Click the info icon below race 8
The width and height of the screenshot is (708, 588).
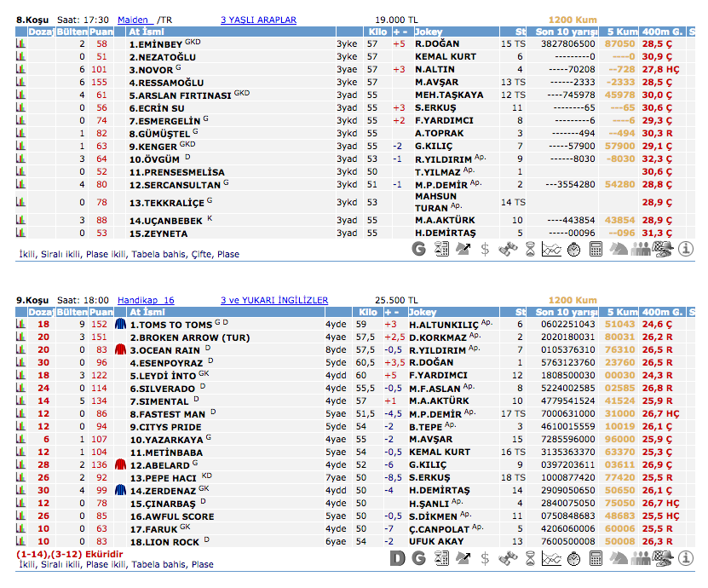click(685, 249)
